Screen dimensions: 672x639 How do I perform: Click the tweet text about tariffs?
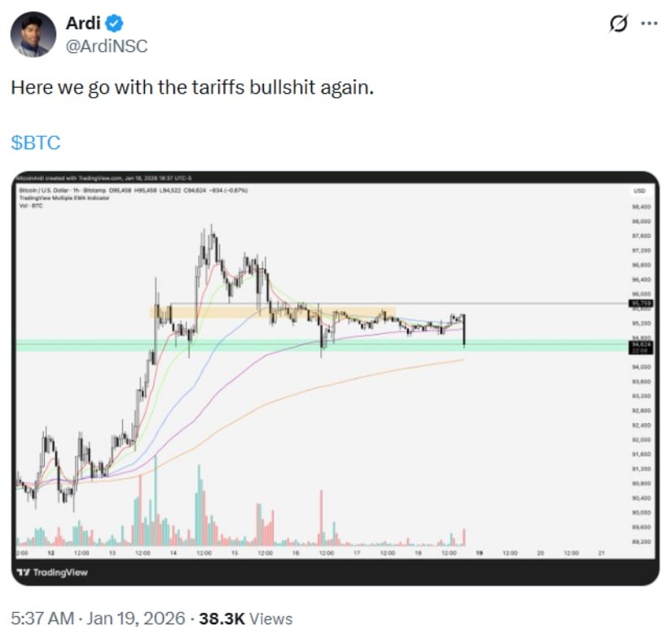coord(191,88)
